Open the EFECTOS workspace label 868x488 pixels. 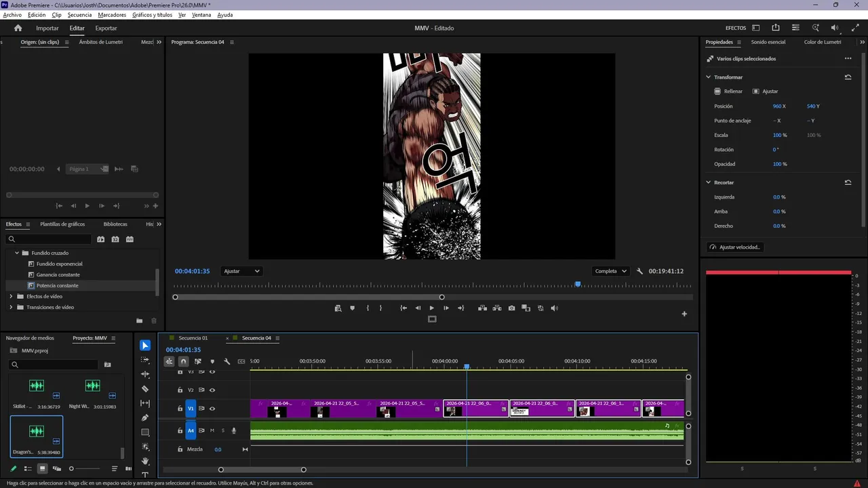(736, 28)
